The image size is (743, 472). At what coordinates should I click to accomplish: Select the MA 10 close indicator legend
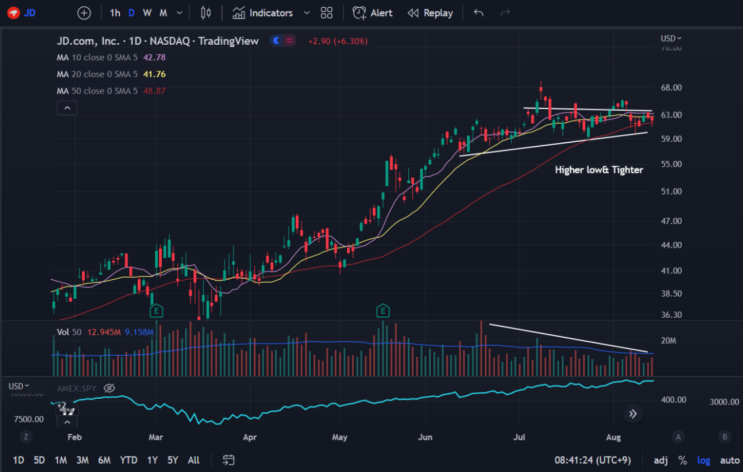[111, 57]
